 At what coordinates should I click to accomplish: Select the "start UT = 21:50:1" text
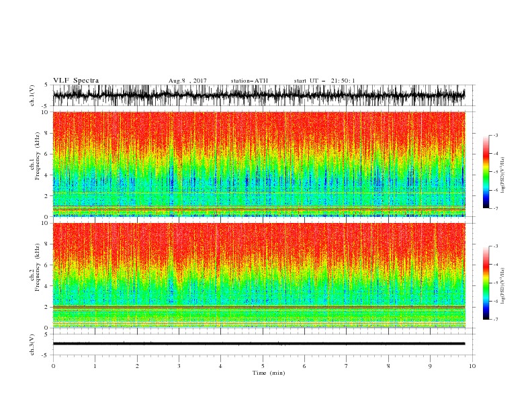(324, 81)
